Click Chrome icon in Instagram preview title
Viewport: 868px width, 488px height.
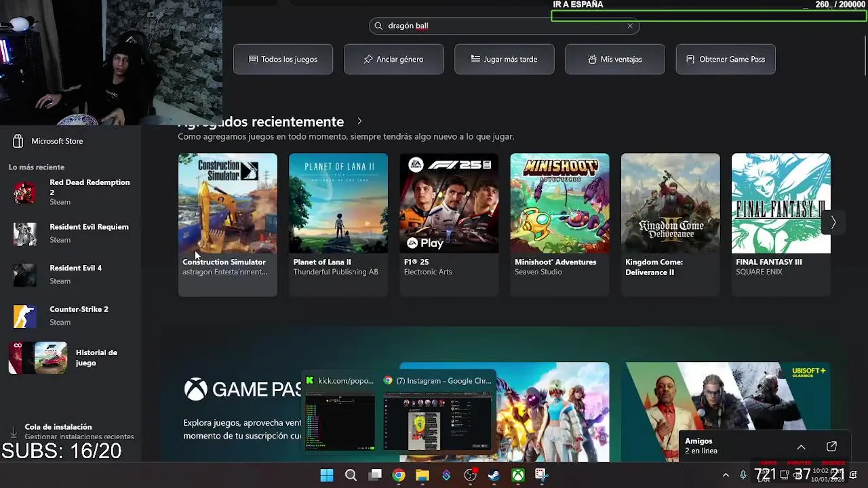click(x=388, y=381)
